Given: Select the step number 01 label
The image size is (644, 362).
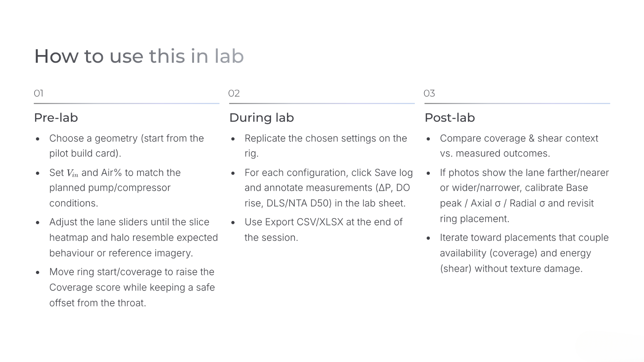Looking at the screenshot, I should coord(38,93).
